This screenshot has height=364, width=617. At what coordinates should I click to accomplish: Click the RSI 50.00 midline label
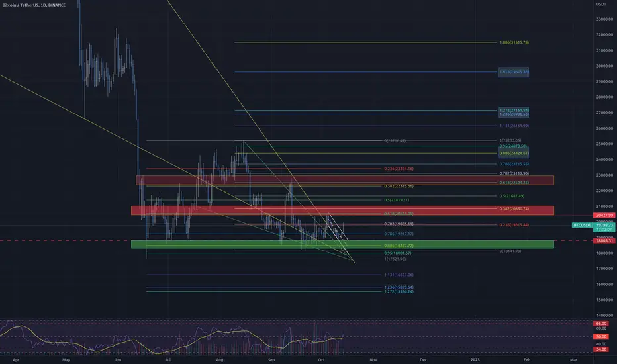point(601,336)
